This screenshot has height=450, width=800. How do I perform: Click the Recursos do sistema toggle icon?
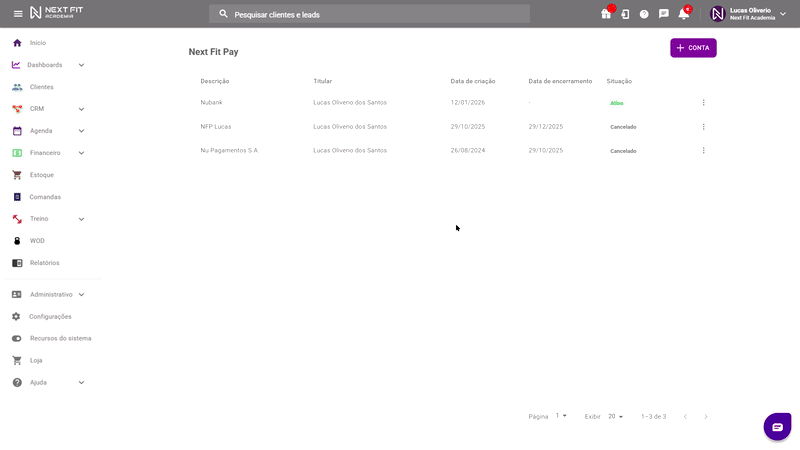16,338
